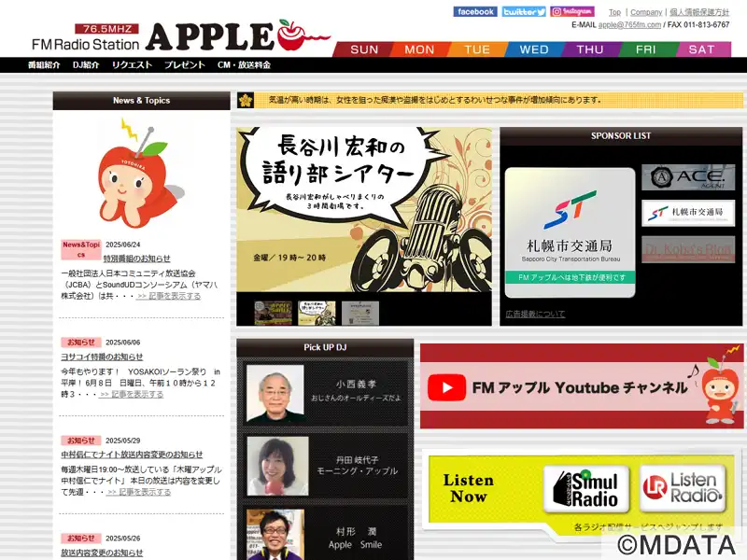Click the おじさんのオールディーズだよ program text
This screenshot has height=560, width=747.
click(x=356, y=399)
